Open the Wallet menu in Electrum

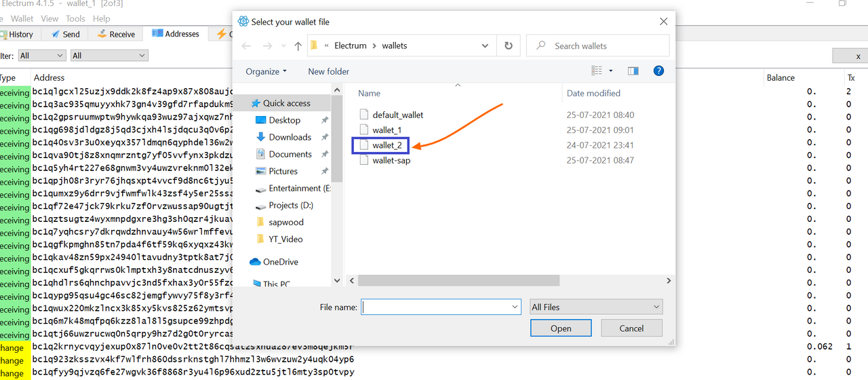click(x=22, y=19)
